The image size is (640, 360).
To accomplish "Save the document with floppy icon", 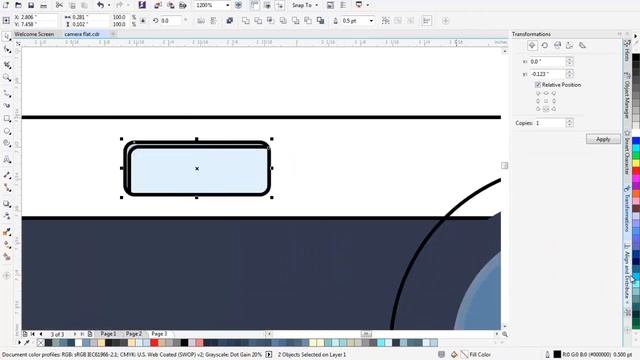I will pos(31,5).
